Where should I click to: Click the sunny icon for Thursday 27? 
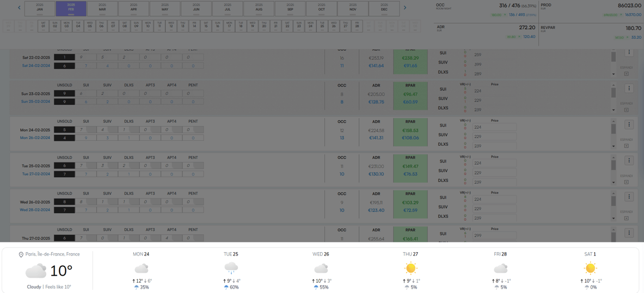pos(410,268)
